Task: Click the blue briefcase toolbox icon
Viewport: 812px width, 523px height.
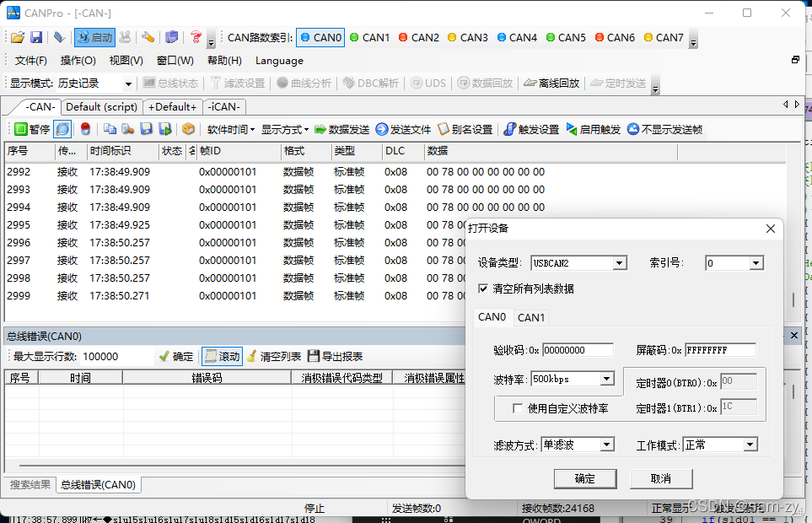Action: pyautogui.click(x=171, y=37)
